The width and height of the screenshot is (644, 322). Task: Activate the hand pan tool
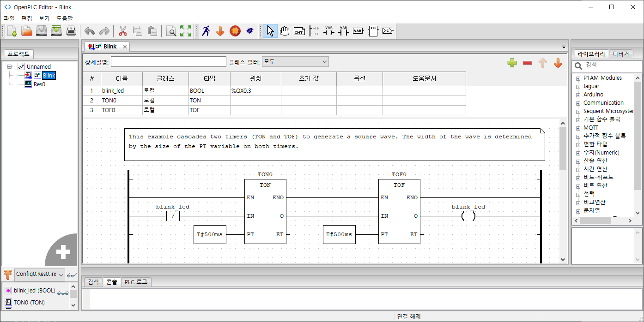point(285,31)
